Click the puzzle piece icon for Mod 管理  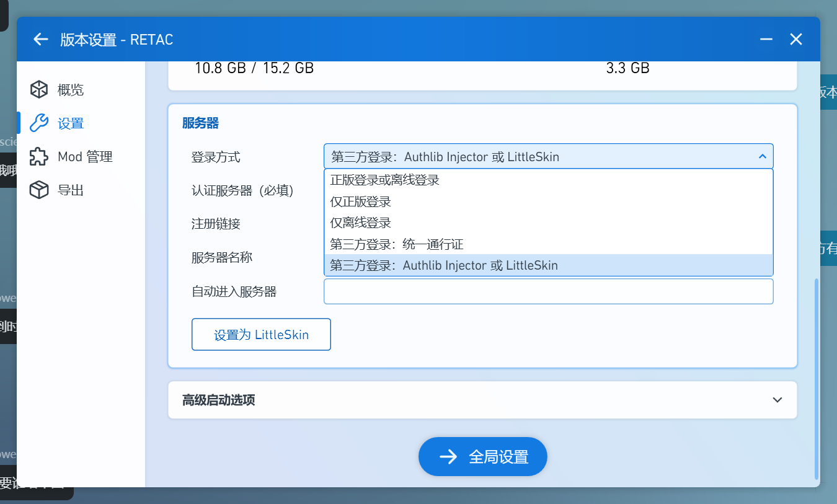(39, 157)
